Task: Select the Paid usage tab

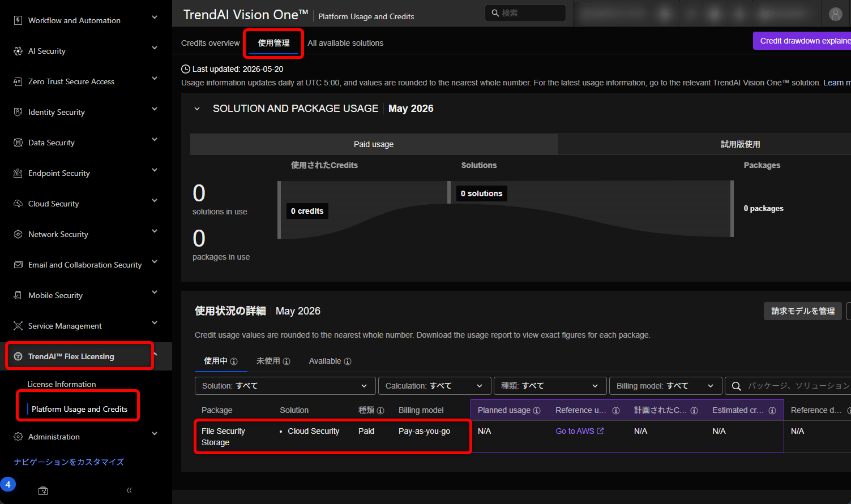Action: coord(374,144)
